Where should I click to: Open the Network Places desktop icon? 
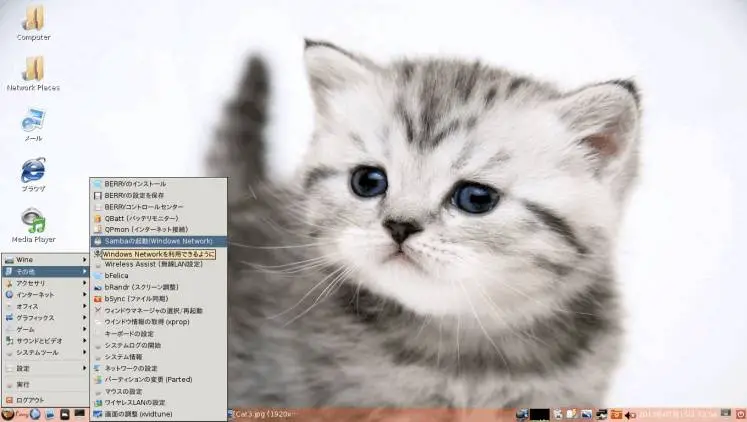tap(33, 73)
